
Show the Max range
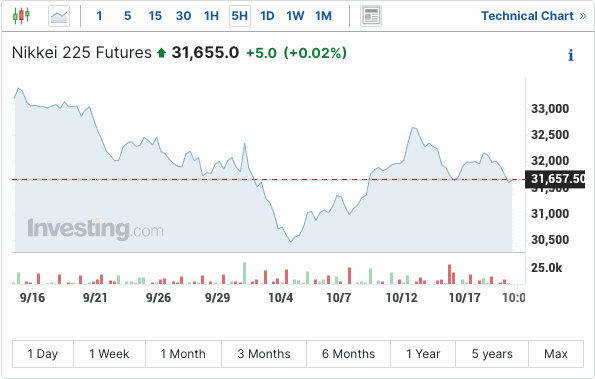point(556,354)
